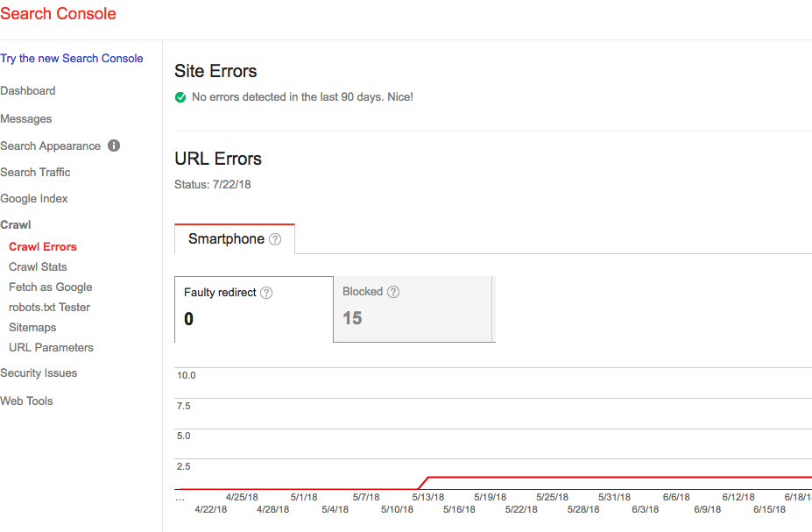
Task: Open the Messages section
Action: pos(25,118)
